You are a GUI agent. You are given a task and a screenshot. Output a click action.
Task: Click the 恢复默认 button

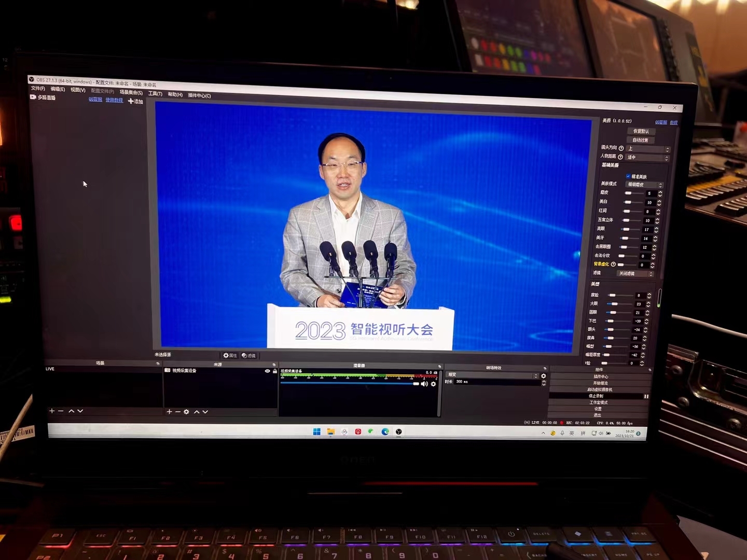point(641,132)
